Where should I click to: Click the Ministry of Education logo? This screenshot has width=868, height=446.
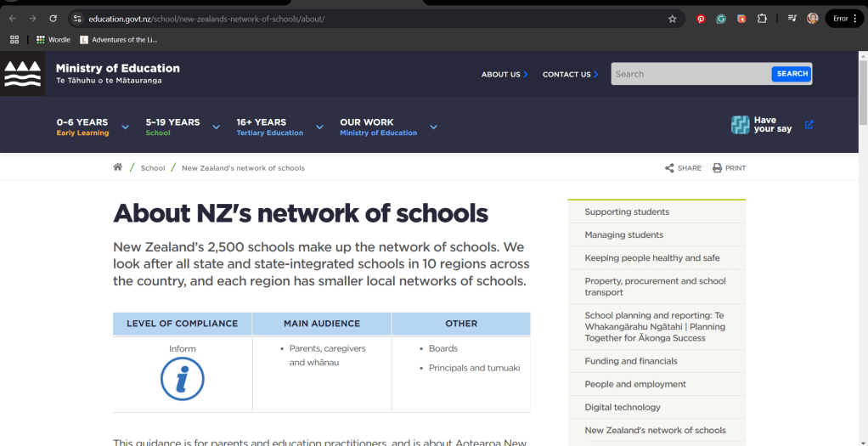coord(23,73)
